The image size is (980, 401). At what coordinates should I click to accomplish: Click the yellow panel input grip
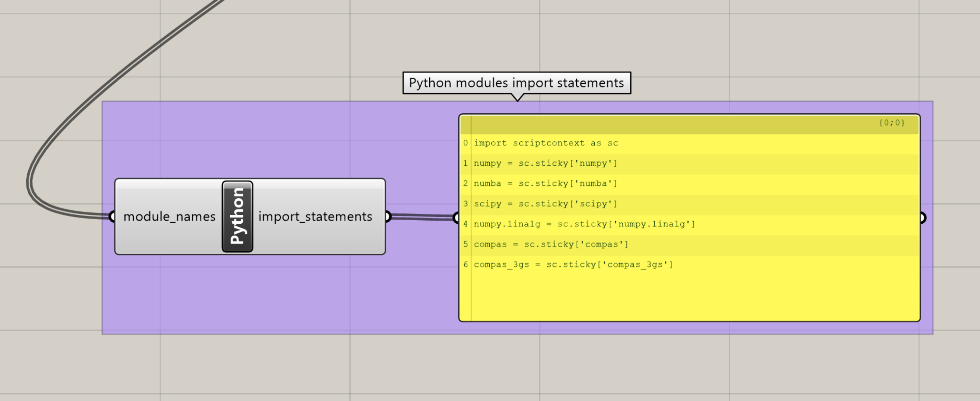coord(457,217)
